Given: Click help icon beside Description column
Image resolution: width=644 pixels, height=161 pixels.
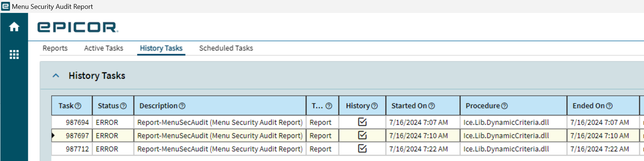Looking at the screenshot, I should tap(182, 106).
